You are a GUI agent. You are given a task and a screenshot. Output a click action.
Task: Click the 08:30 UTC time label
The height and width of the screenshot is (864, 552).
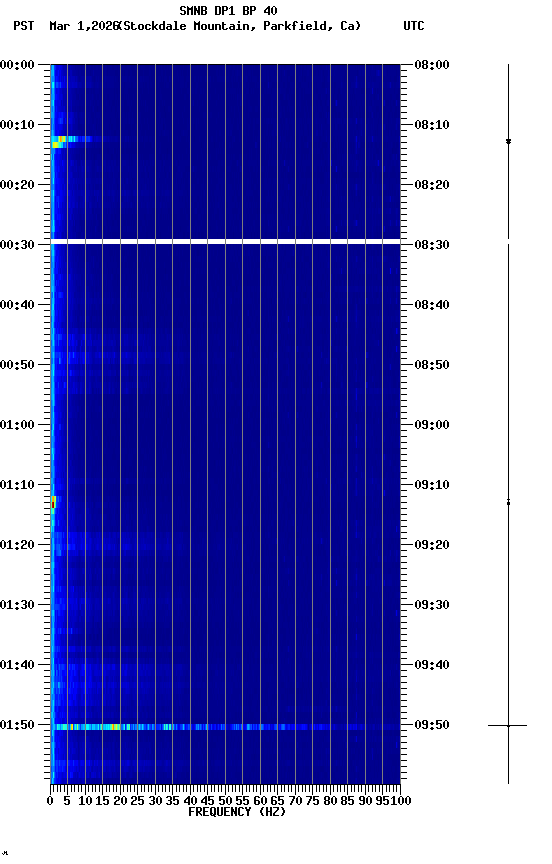click(432, 245)
